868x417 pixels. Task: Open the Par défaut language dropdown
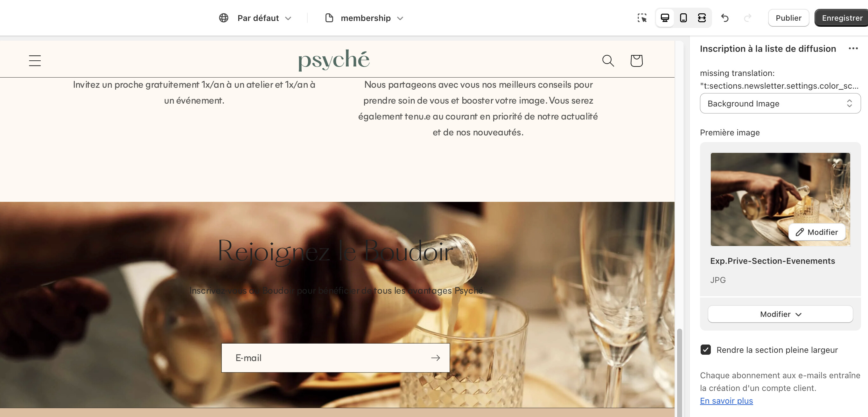click(255, 18)
